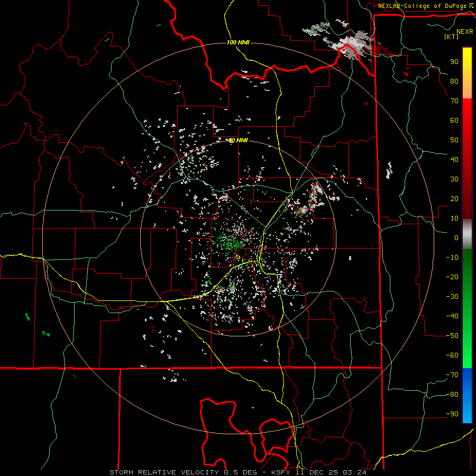Pick the gray zero-velocity segment of the color bar
This screenshot has height=476, width=476.
467,234
